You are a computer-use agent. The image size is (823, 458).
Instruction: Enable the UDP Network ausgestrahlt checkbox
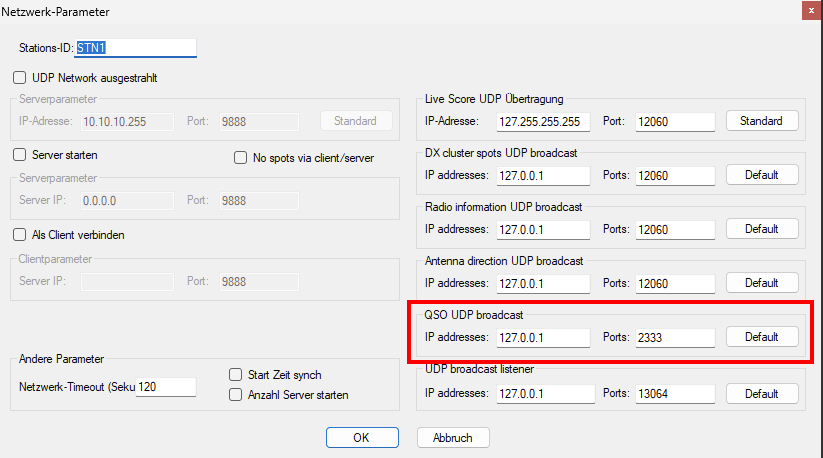[x=19, y=77]
